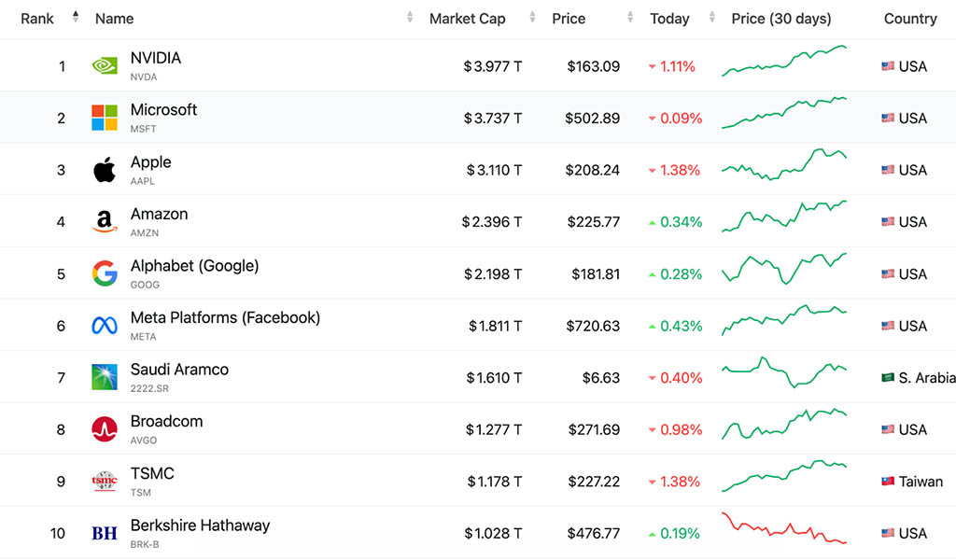Screen dimensions: 956x560
Task: Open the Meta Platforms (Facebook) link
Action: tap(225, 317)
